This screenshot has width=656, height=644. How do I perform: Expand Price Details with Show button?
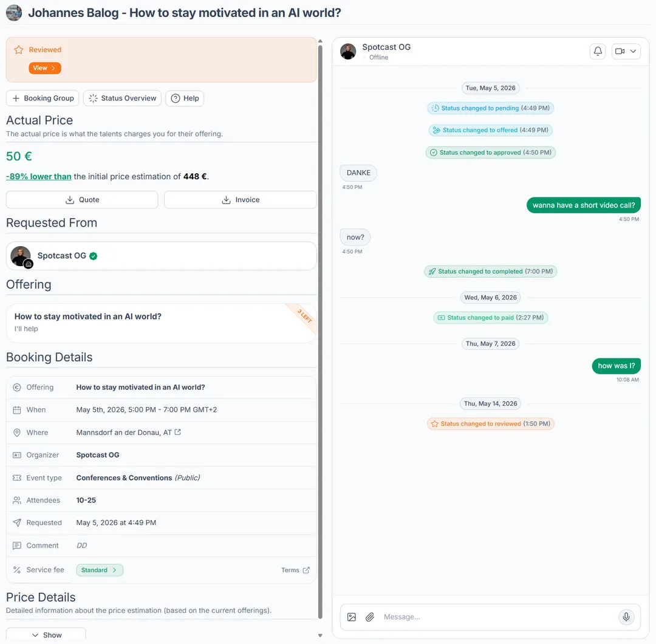[x=46, y=635]
